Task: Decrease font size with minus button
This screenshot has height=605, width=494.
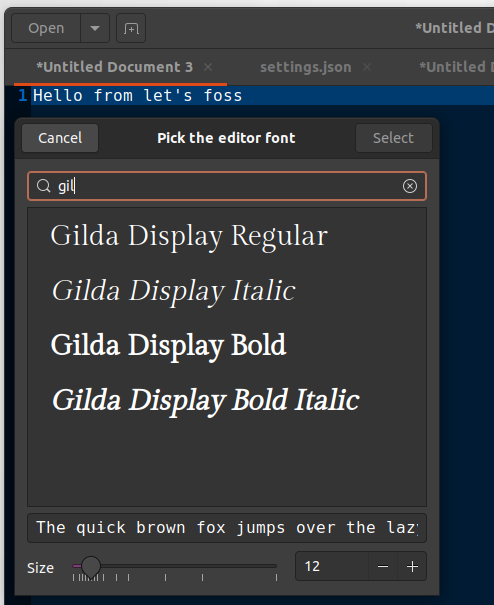Action: [x=383, y=566]
